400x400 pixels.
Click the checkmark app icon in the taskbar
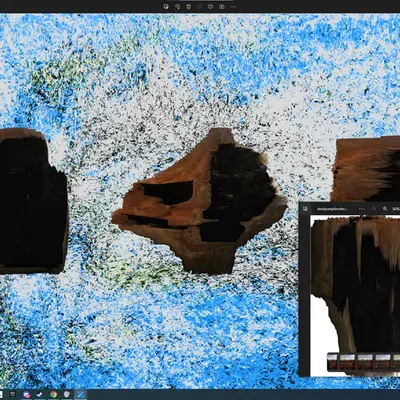point(40,395)
